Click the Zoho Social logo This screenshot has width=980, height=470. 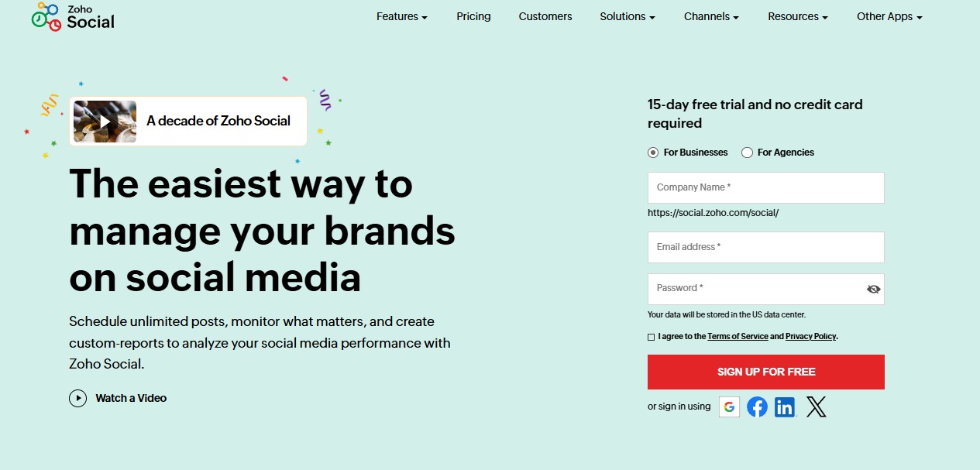tap(72, 17)
